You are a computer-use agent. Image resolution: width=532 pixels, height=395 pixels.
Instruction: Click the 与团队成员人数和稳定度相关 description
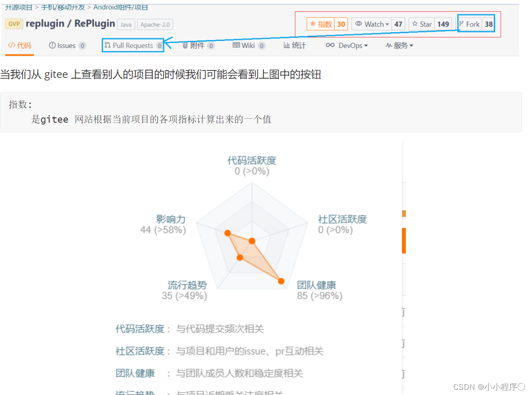pyautogui.click(x=239, y=373)
